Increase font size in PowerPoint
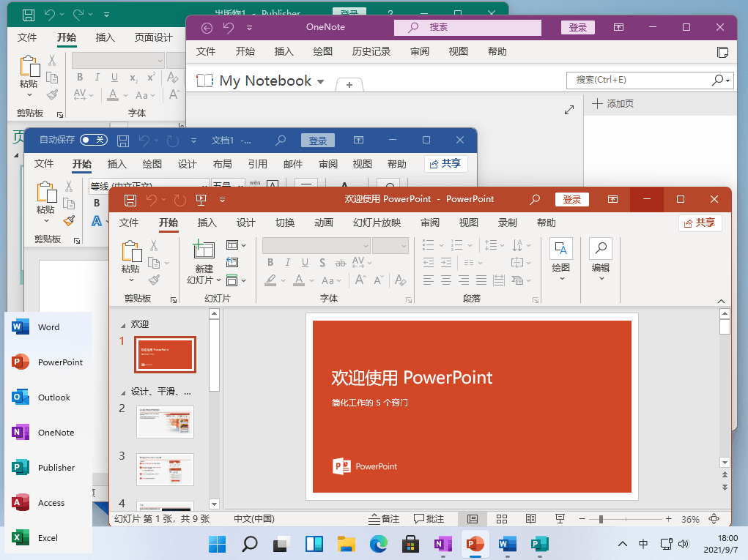The height and width of the screenshot is (560, 748). pyautogui.click(x=360, y=280)
